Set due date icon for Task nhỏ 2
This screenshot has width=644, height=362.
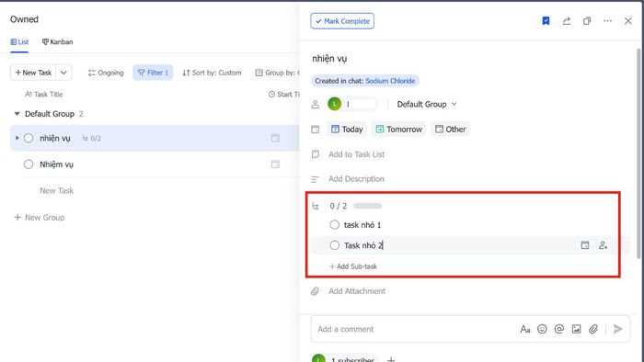click(x=585, y=245)
